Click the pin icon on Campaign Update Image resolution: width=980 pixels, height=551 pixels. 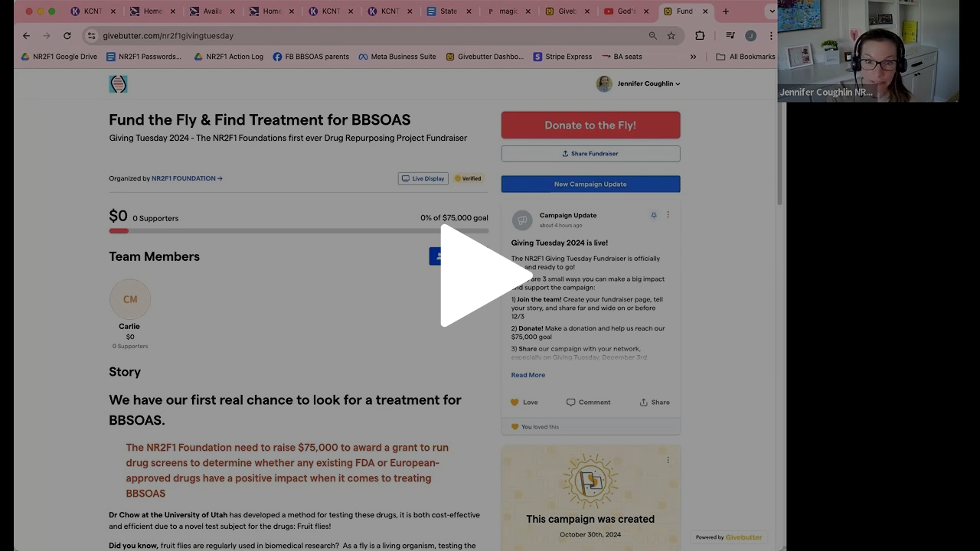click(x=653, y=216)
